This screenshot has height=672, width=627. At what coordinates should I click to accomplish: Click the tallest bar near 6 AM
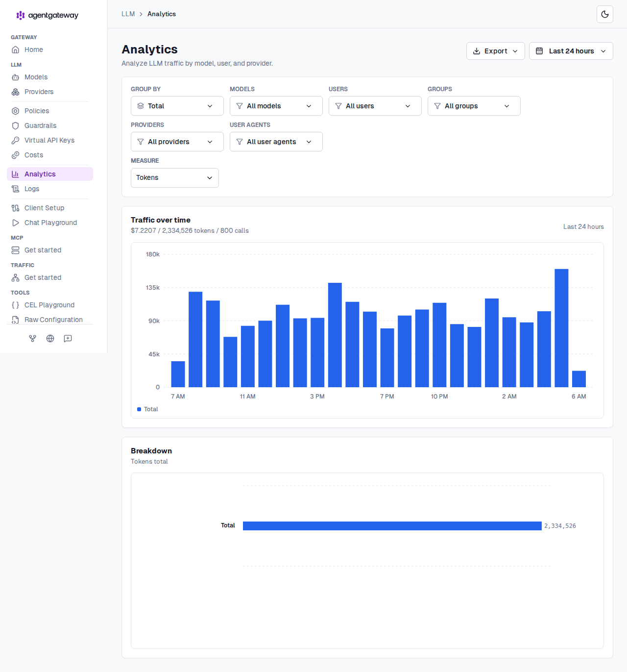pos(561,328)
